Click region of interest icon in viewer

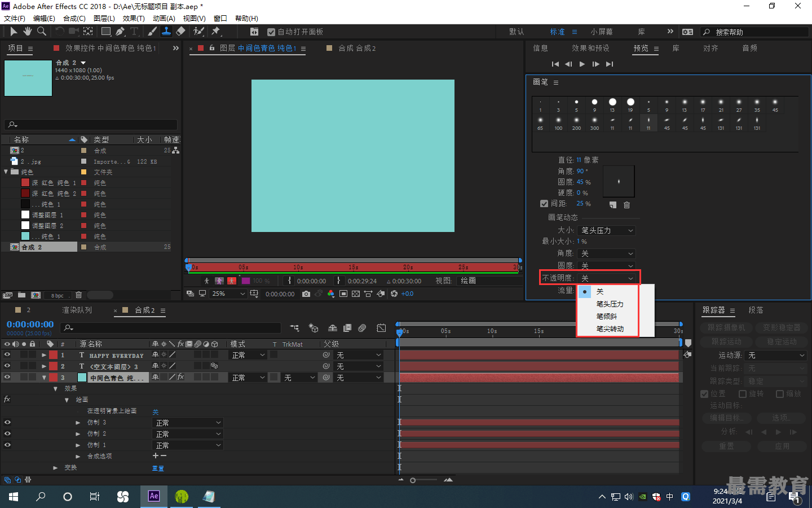pos(343,294)
